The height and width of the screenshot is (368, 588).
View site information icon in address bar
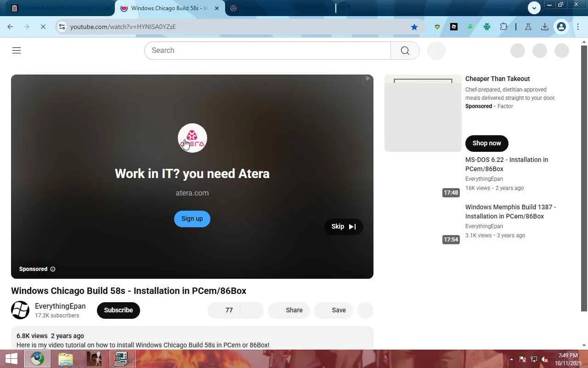click(x=62, y=27)
